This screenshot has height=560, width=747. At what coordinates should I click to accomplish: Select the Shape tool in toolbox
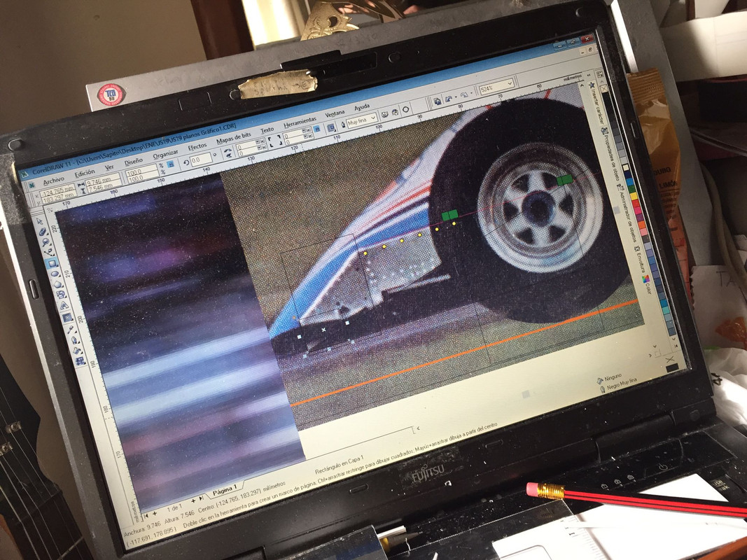coord(43,232)
